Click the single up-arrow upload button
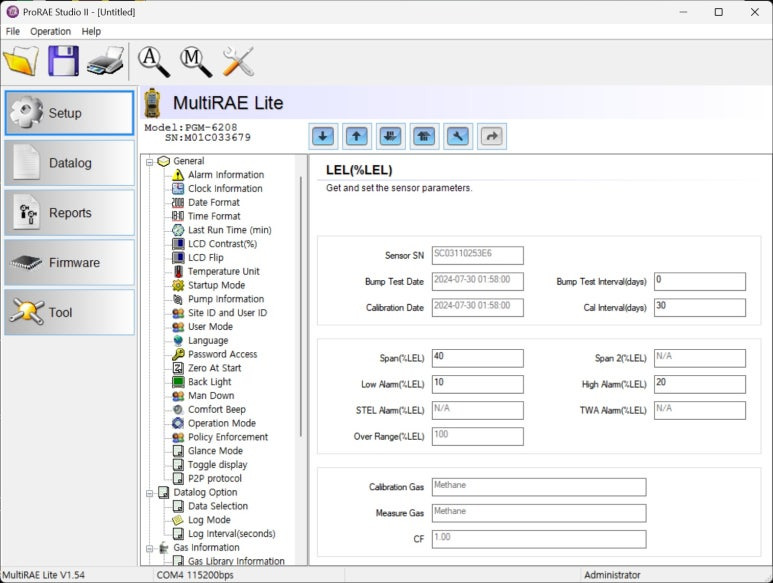 point(356,136)
